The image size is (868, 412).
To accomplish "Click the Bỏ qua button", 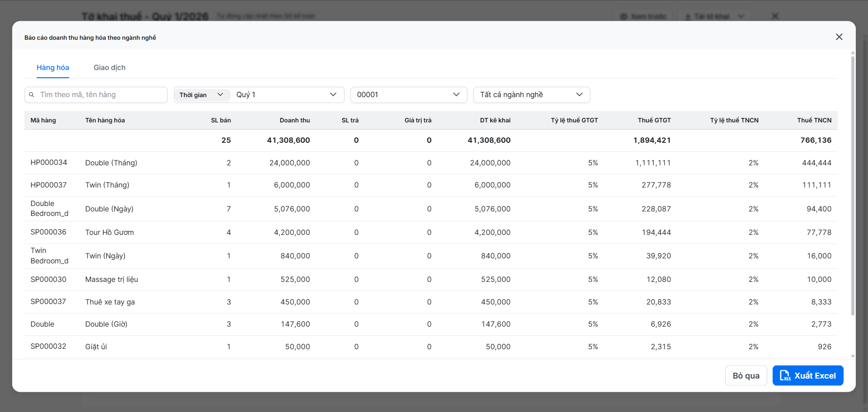I will pyautogui.click(x=746, y=375).
